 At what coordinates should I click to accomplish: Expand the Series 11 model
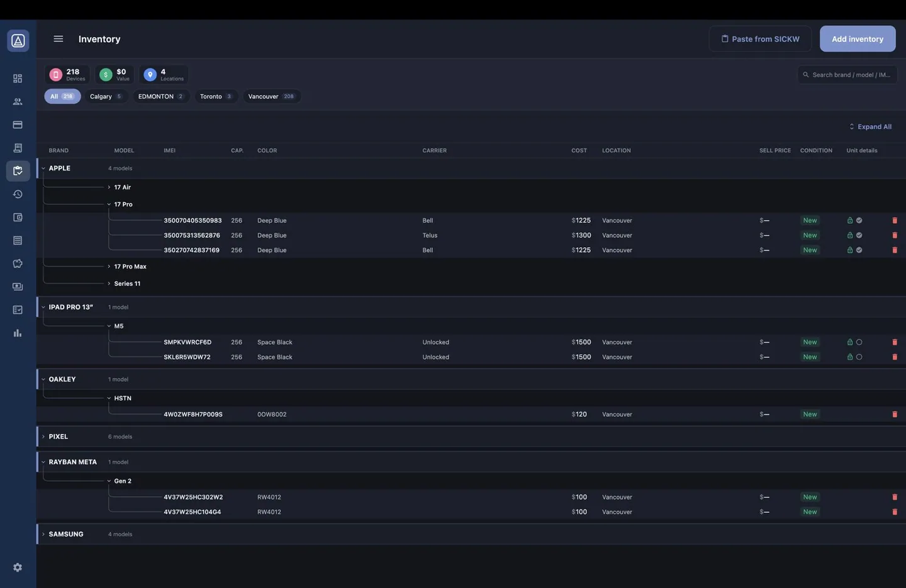tap(109, 284)
